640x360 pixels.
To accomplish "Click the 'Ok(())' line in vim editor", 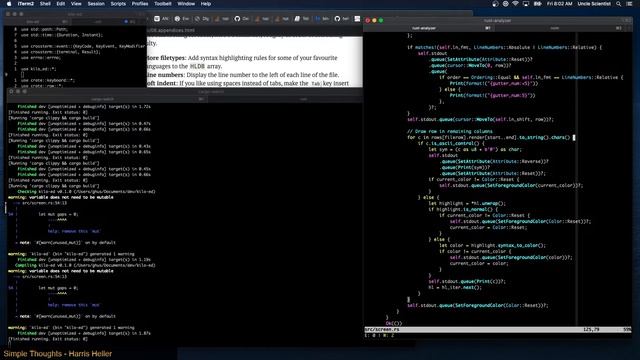I will tap(393, 323).
